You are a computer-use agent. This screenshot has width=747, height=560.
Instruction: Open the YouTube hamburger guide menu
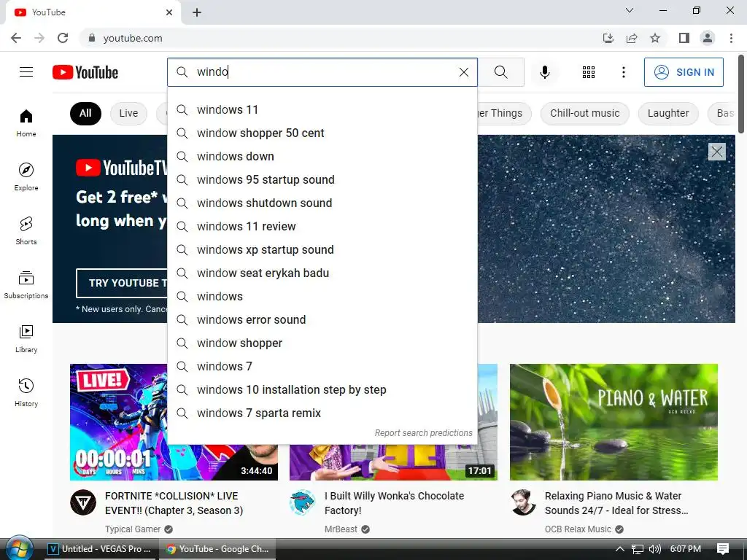click(26, 72)
